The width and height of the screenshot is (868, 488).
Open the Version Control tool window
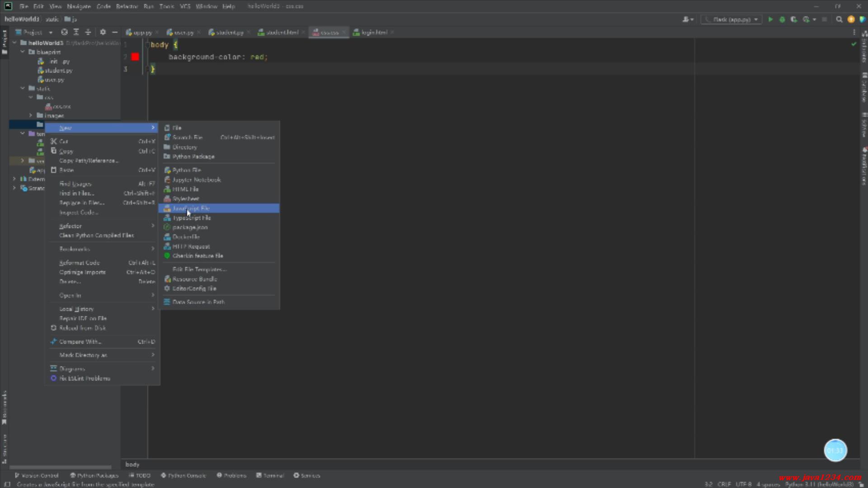tap(37, 475)
